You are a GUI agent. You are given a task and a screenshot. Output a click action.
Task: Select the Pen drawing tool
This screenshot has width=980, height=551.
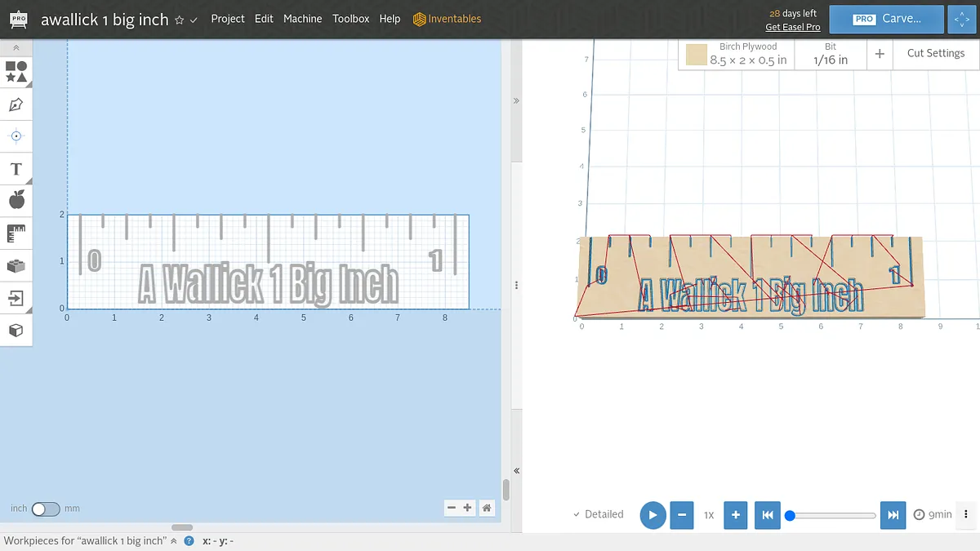click(x=16, y=104)
